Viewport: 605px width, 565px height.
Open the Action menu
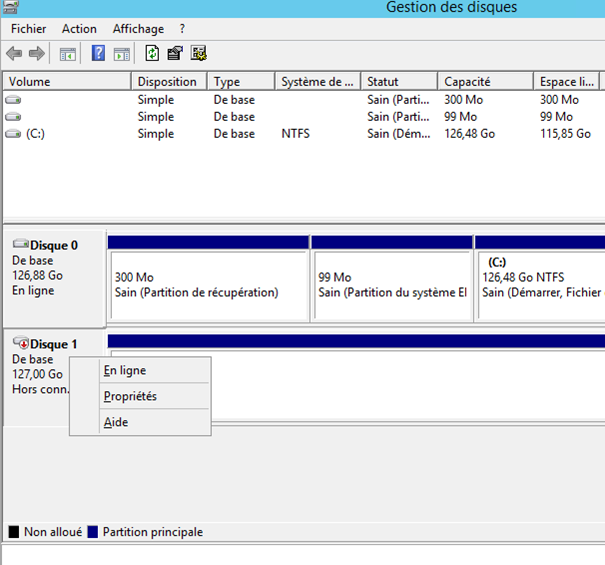pyautogui.click(x=79, y=29)
